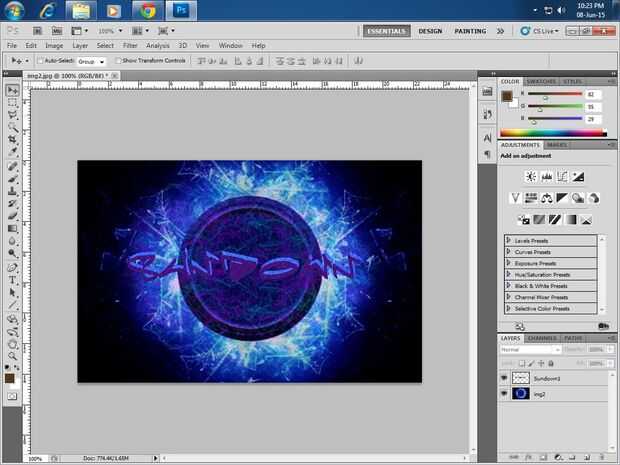Viewport: 620px width, 465px height.
Task: Add a Vibrance adjustment
Action: [515, 198]
